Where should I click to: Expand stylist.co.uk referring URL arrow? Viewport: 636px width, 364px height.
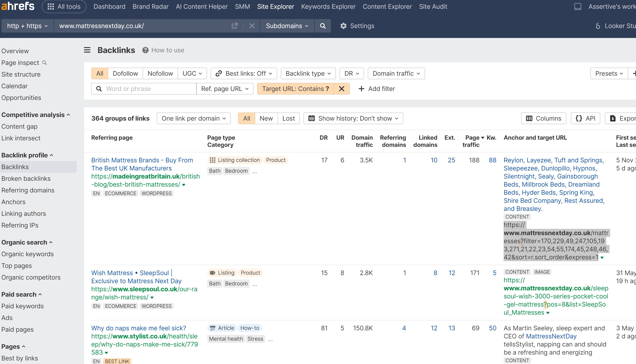click(x=106, y=353)
